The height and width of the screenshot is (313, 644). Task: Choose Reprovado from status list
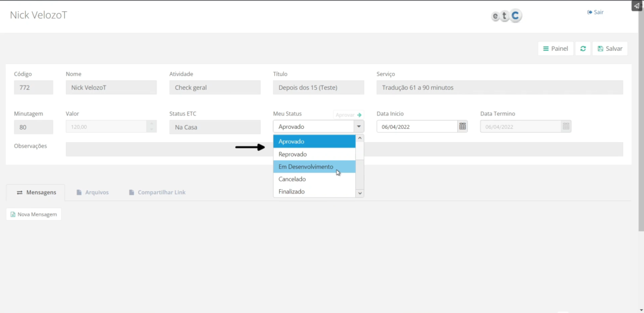click(314, 154)
